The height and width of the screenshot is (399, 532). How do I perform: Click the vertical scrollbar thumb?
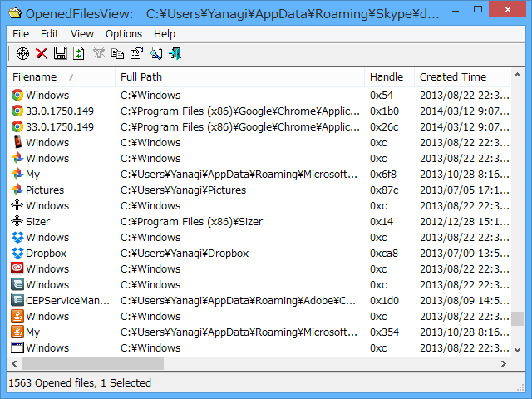click(517, 318)
